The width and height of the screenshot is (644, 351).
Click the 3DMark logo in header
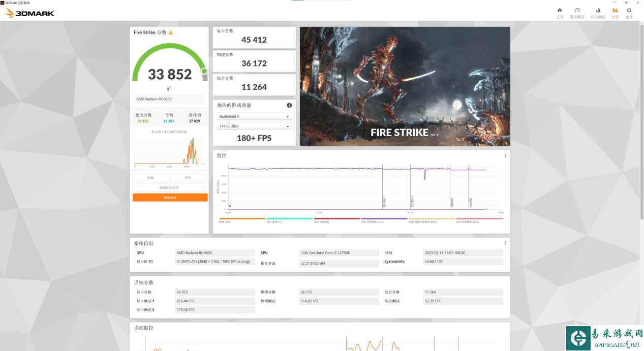(29, 13)
